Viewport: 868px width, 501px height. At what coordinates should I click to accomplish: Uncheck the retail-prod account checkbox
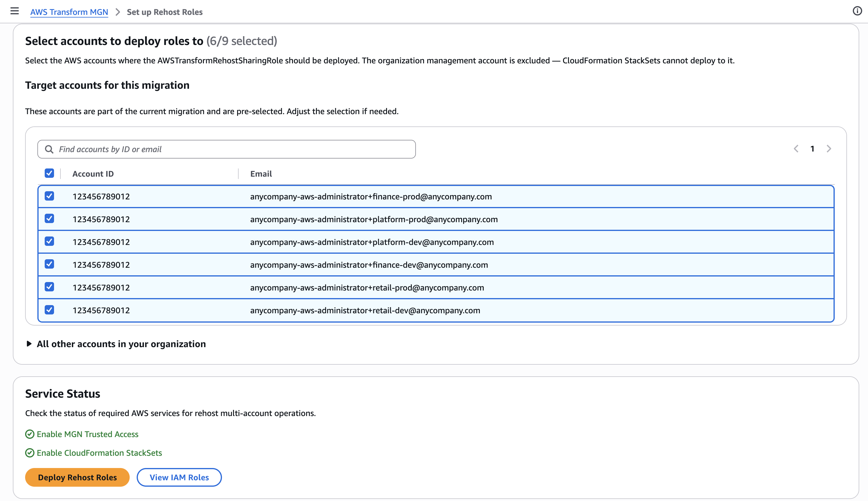click(x=49, y=287)
